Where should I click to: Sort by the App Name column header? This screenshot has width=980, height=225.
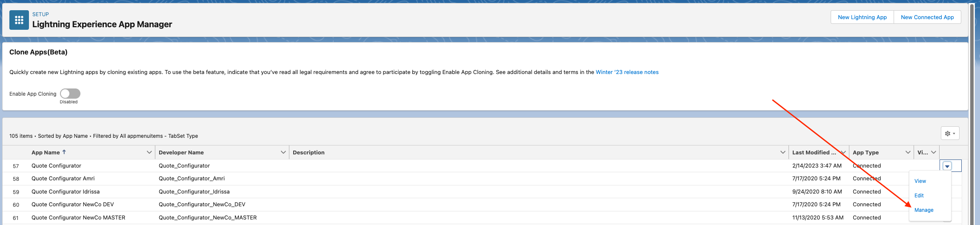point(46,152)
